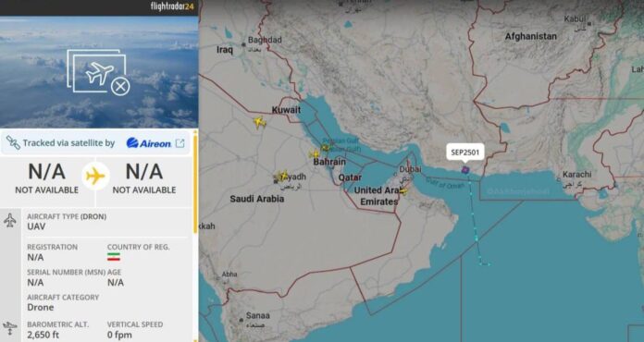
Task: Open the Aireon external link icon
Action: (180, 143)
